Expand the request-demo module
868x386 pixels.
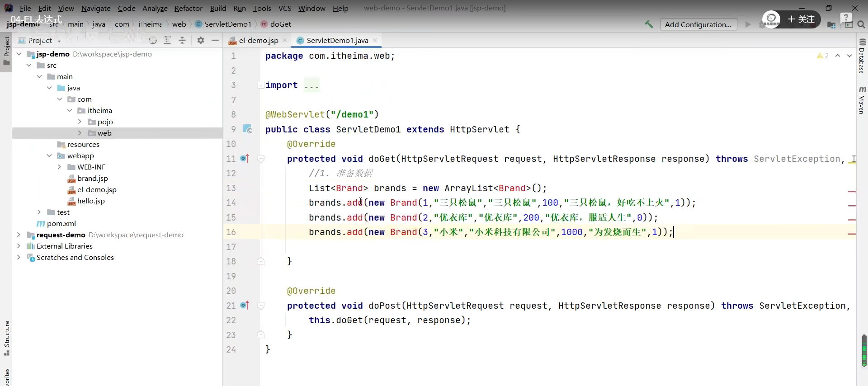pyautogui.click(x=19, y=235)
